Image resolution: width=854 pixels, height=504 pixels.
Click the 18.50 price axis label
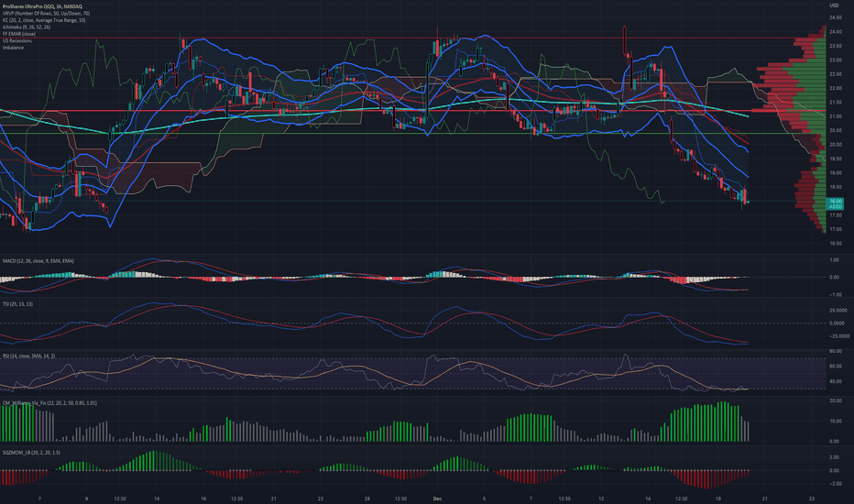click(836, 187)
